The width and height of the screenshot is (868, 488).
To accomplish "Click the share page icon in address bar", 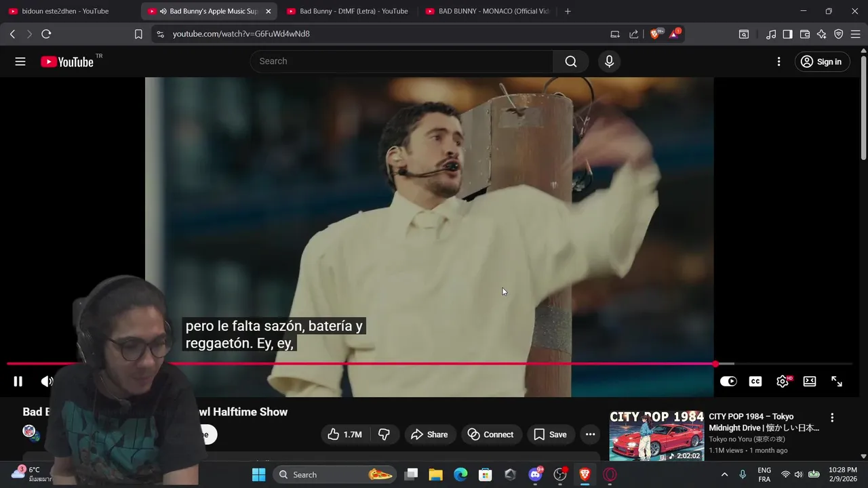I will tap(633, 34).
